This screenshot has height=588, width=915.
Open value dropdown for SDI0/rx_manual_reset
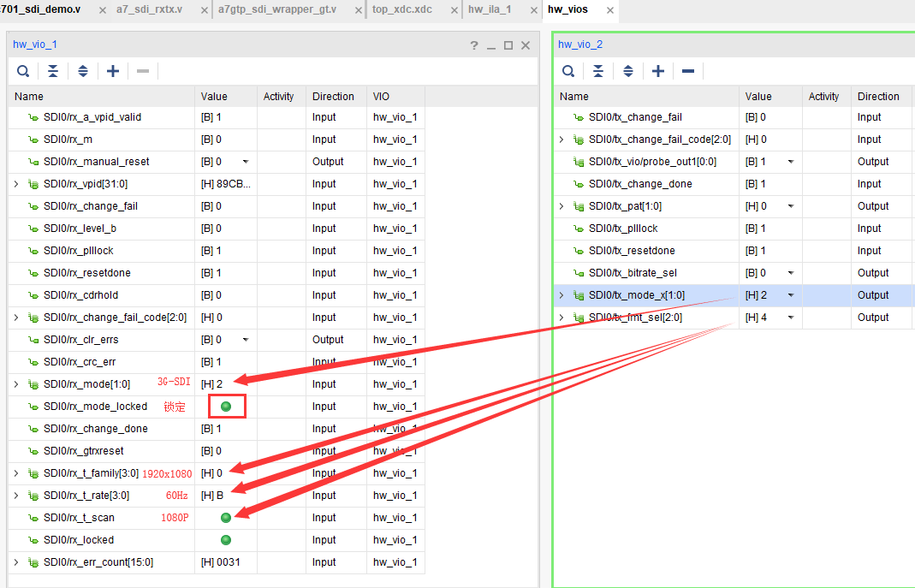(246, 162)
